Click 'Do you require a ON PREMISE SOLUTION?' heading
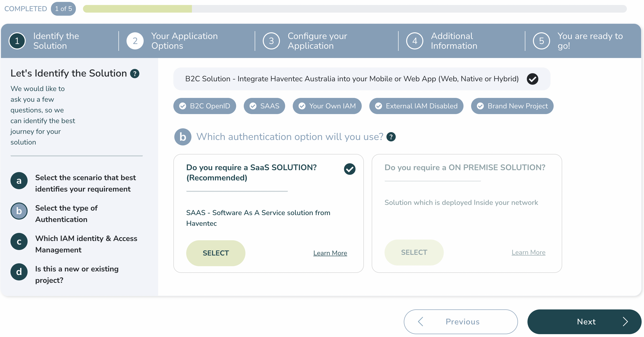The height and width of the screenshot is (337, 644). tap(465, 167)
